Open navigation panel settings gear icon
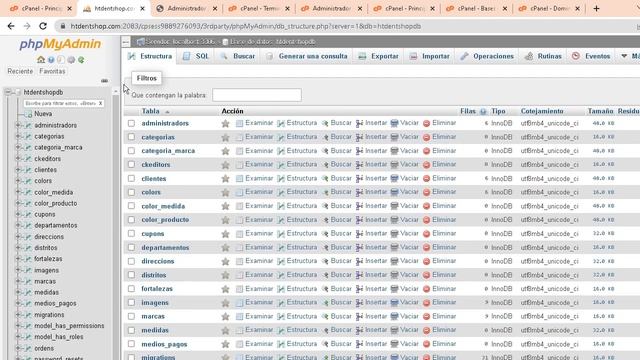640x360 pixels. tap(71, 60)
